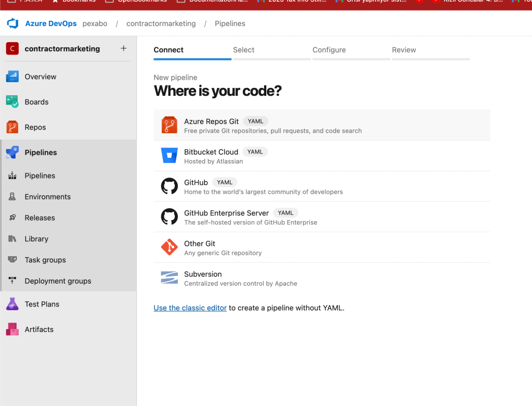
Task: Click 'Any generic Git repository' text
Action: (223, 253)
